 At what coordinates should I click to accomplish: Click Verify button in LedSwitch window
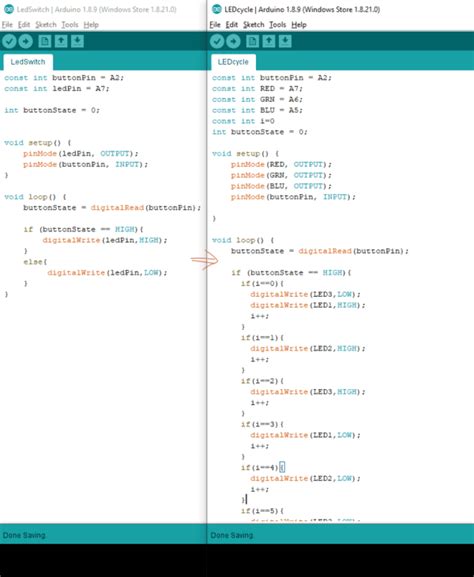coord(9,41)
